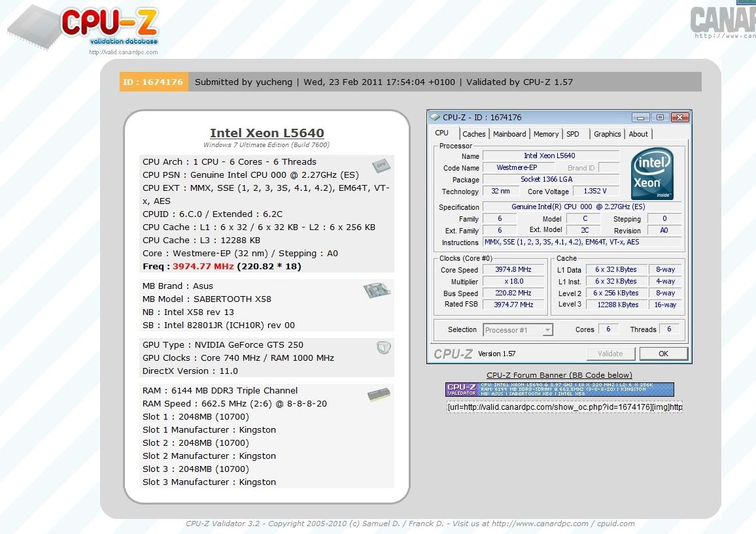Open the Intel Xeon L5640 heading link

tap(267, 133)
